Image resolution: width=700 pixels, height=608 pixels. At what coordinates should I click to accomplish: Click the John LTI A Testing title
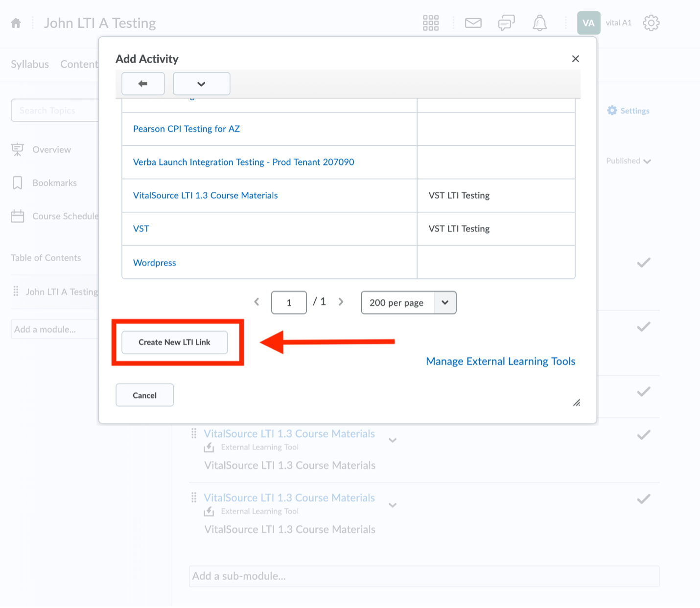click(100, 23)
